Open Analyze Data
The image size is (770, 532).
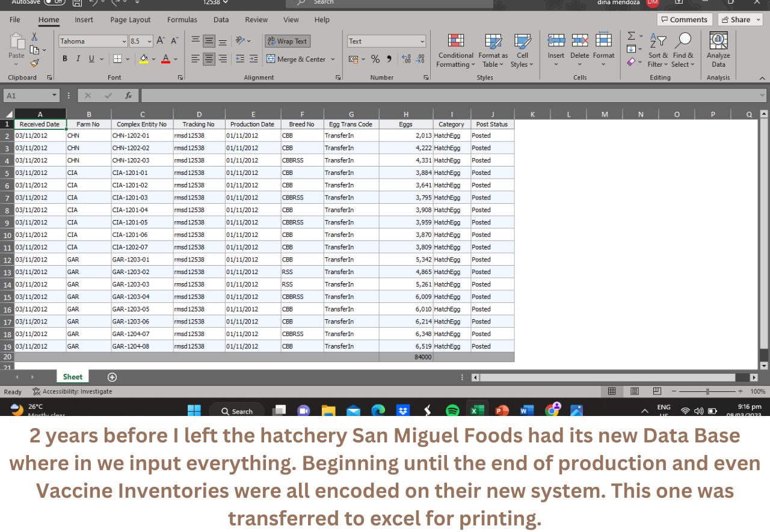(x=718, y=50)
